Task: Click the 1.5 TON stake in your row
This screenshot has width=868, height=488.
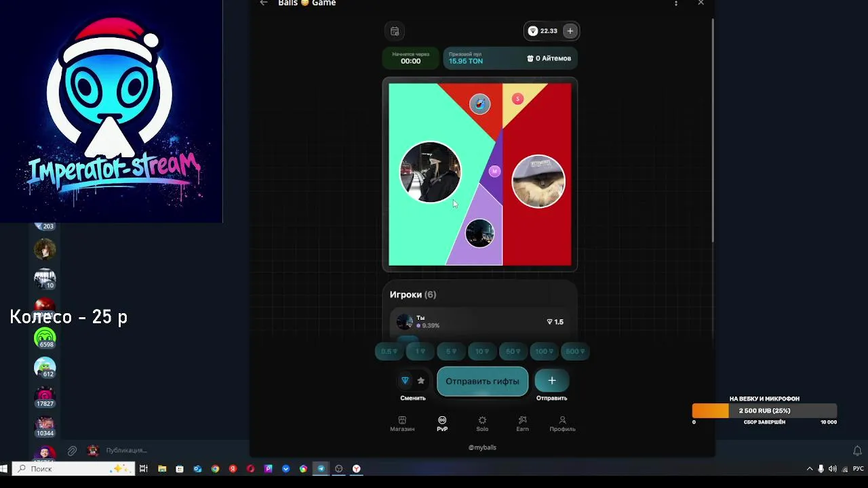Action: point(555,322)
